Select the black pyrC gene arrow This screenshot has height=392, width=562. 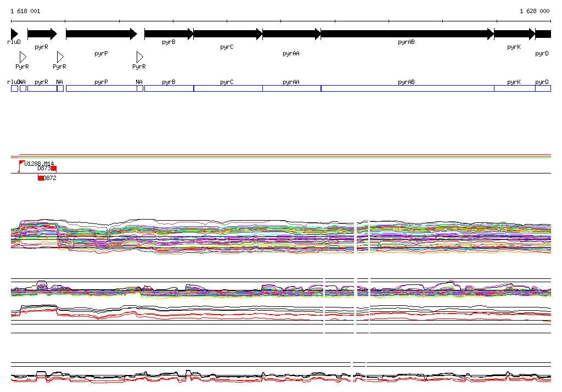click(x=228, y=34)
